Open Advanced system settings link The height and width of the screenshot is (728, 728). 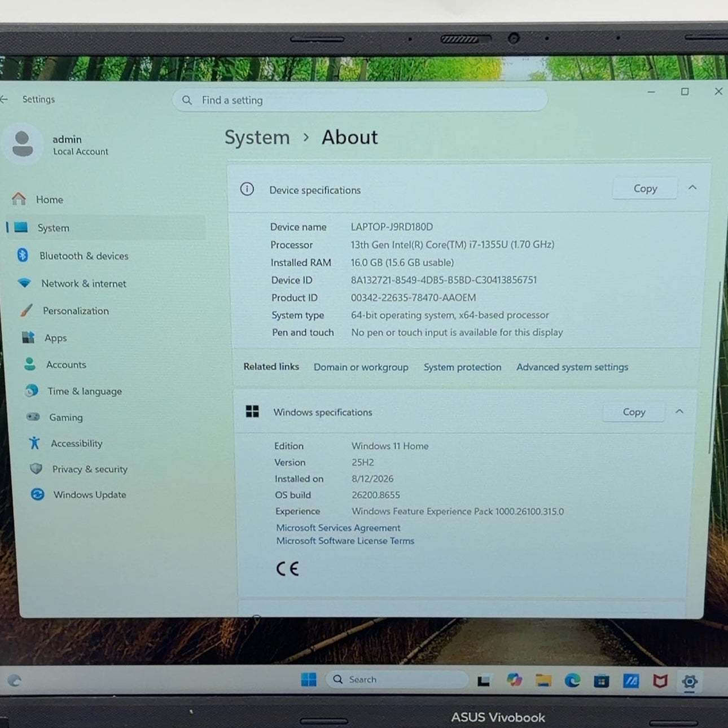(572, 367)
